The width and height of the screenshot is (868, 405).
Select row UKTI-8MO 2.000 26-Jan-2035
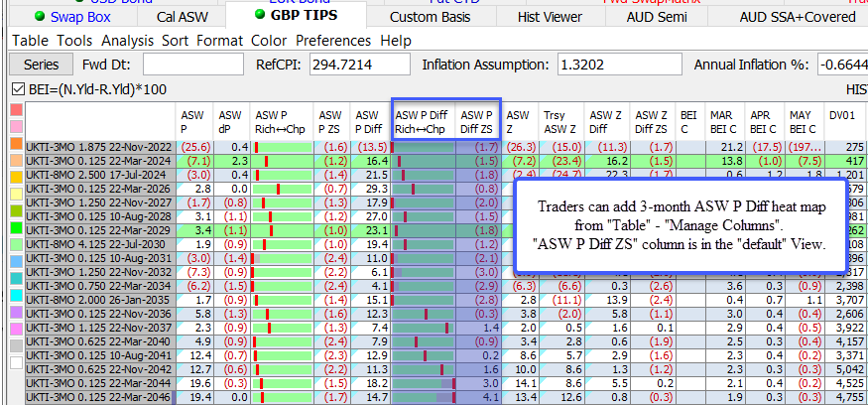tap(100, 300)
